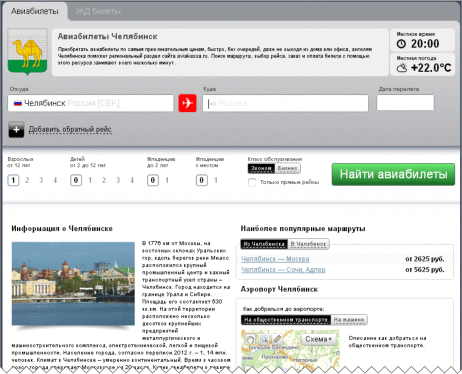Click the Информация о Челябинске heading

click(62, 229)
